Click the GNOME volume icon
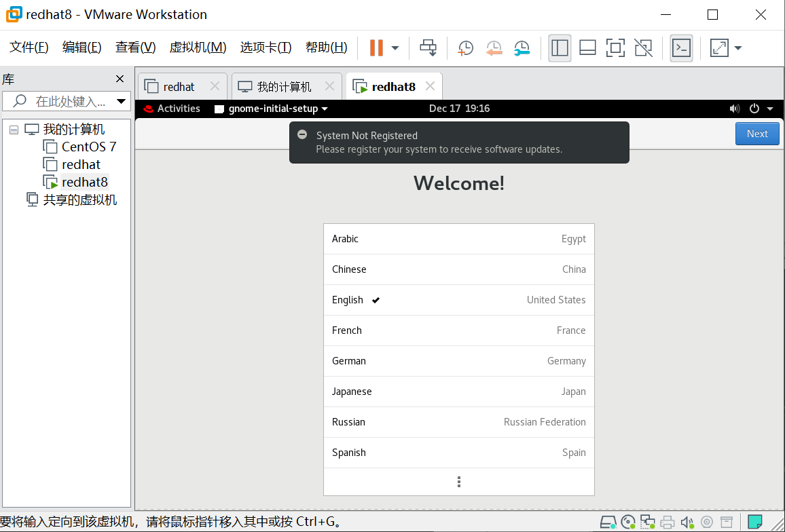Image resolution: width=785 pixels, height=532 pixels. coord(735,109)
